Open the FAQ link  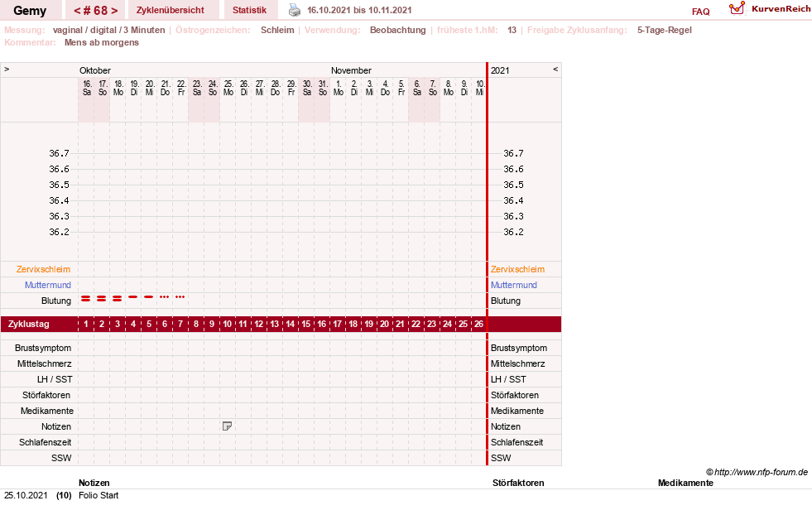[700, 12]
